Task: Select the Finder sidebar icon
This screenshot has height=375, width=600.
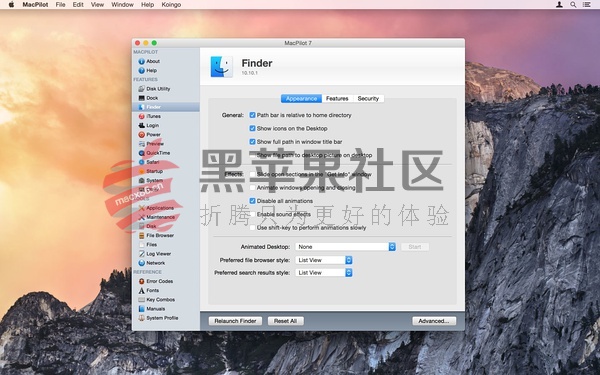Action: [x=142, y=107]
